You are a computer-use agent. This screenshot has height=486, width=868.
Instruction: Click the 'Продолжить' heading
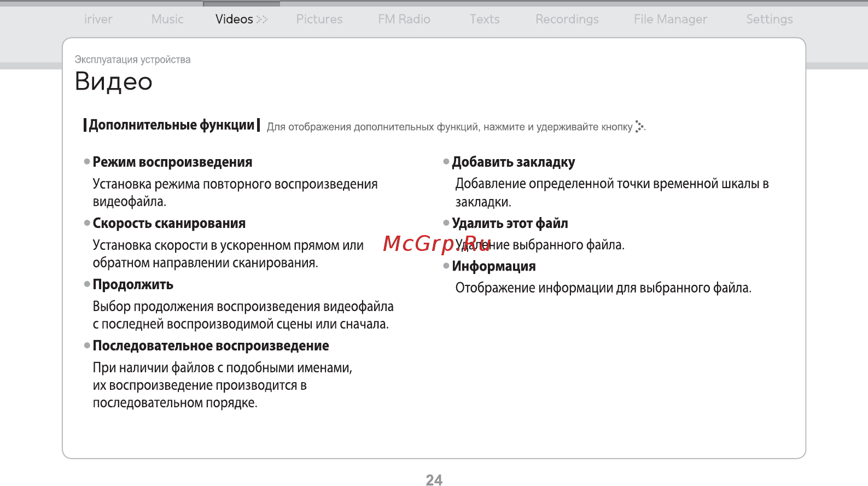point(133,285)
